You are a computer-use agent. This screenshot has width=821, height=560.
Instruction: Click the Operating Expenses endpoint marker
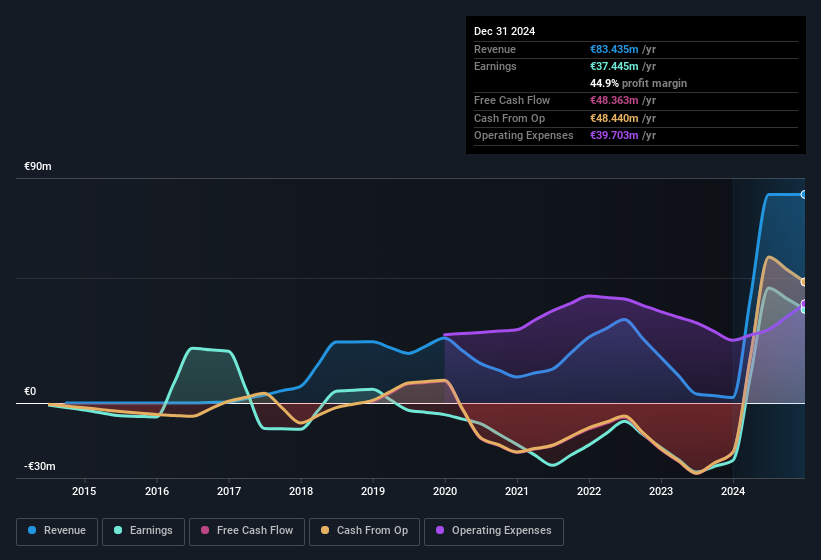[x=804, y=304]
